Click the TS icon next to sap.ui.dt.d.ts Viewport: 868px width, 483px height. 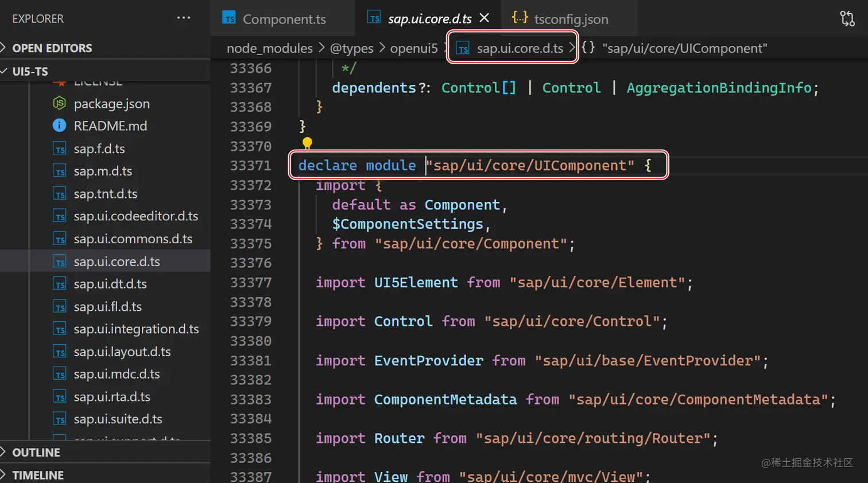tap(60, 285)
